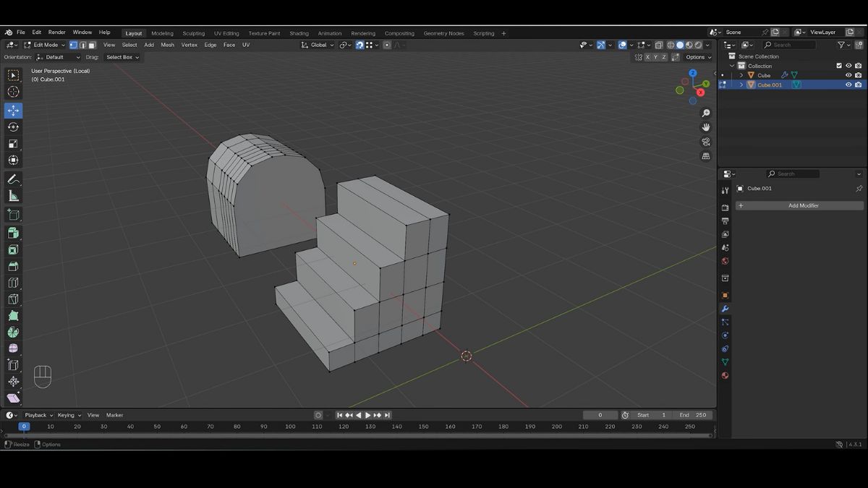The image size is (868, 488).
Task: Open the Playback dropdown
Action: 38,415
